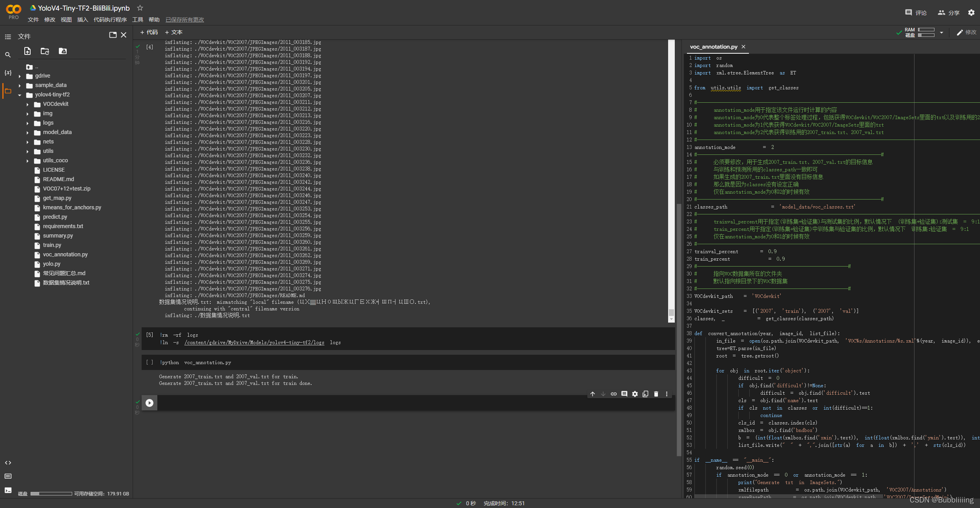This screenshot has height=508, width=980.
Task: Open the variables {x} panel icon
Action: pyautogui.click(x=8, y=73)
